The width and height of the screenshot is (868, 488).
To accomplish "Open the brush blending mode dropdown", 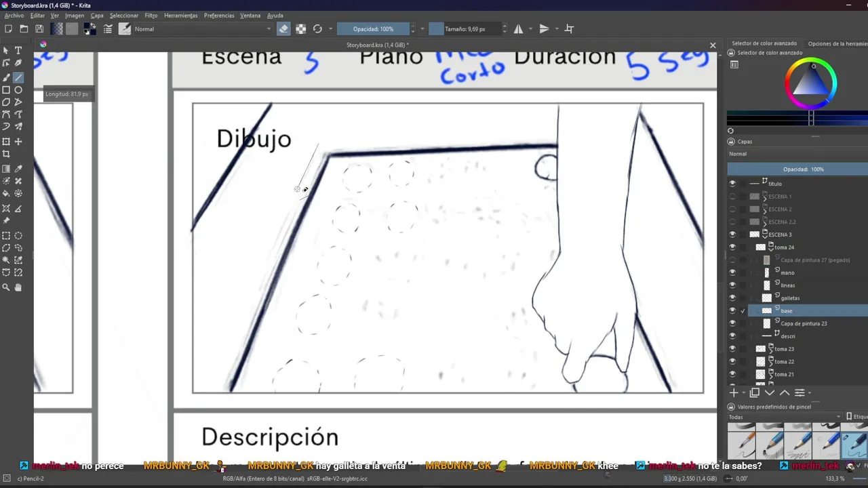I will point(203,28).
